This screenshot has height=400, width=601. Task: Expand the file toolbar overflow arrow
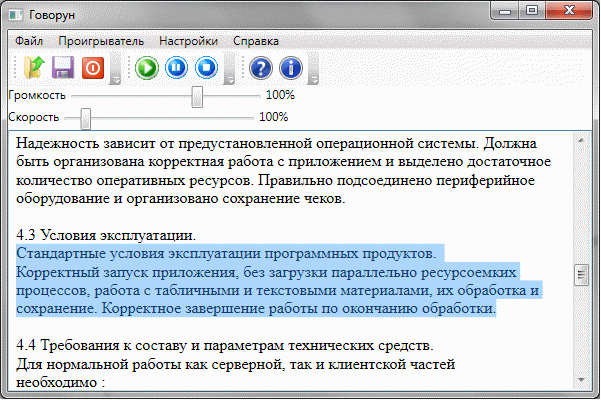(115, 69)
